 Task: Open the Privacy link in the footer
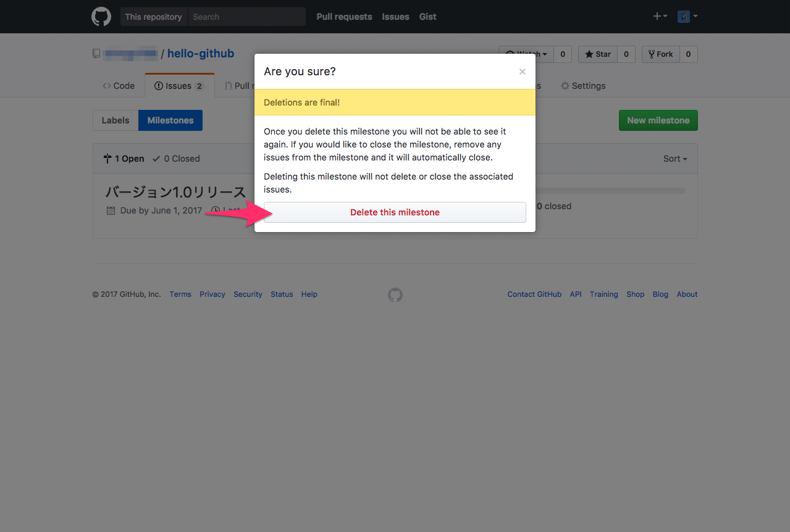(212, 294)
